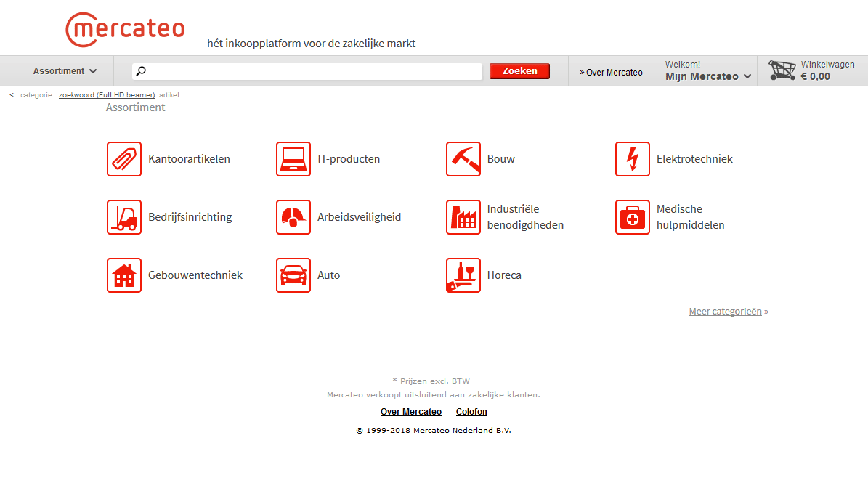Click the Kantoorartikelen paperclip icon
The width and height of the screenshot is (868, 491).
pyautogui.click(x=124, y=159)
